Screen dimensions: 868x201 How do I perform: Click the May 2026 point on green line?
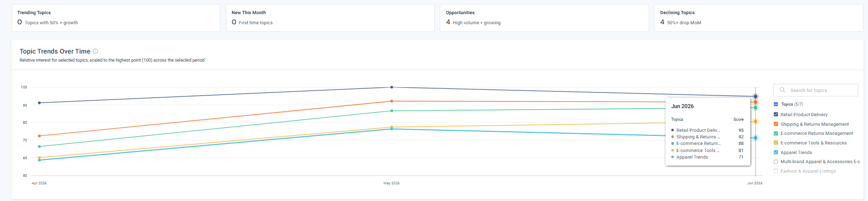point(392,111)
